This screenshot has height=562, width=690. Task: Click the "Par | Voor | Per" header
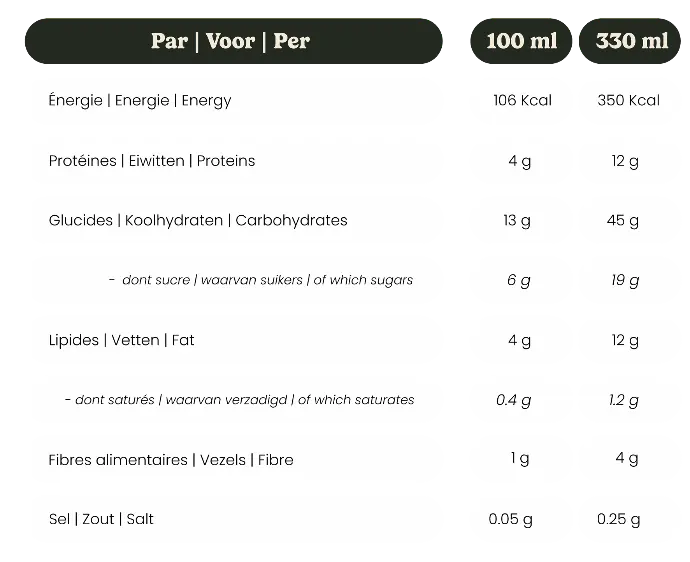tap(230, 41)
